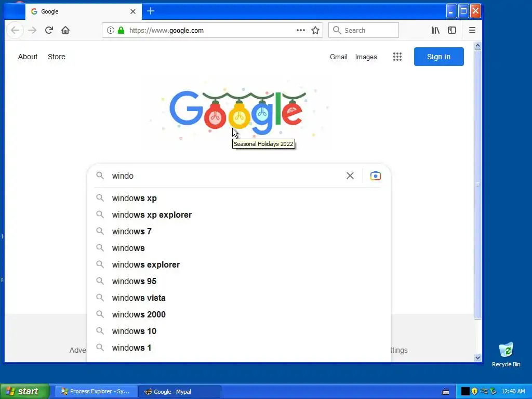Choose suggestion windows 7
This screenshot has height=399, width=532.
(x=238, y=231)
